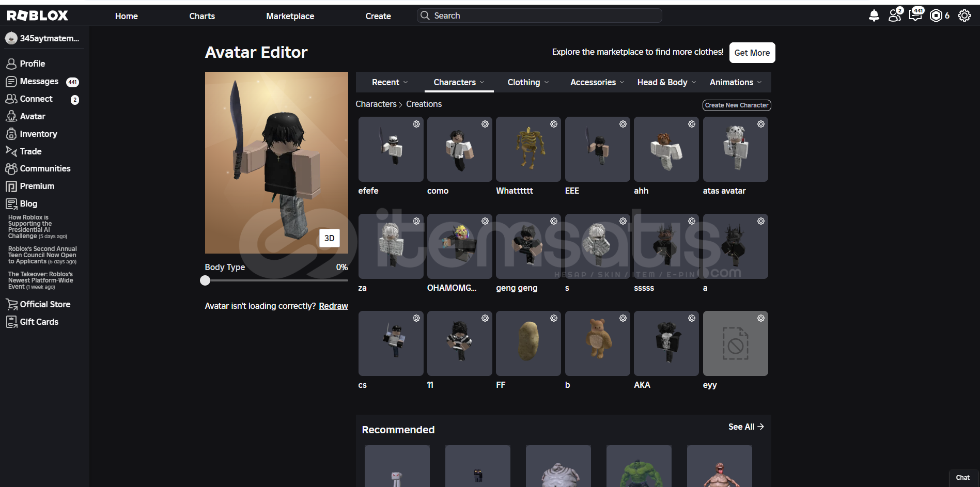Open the settings gear in top bar
Screen dimensions: 980x487
964,16
